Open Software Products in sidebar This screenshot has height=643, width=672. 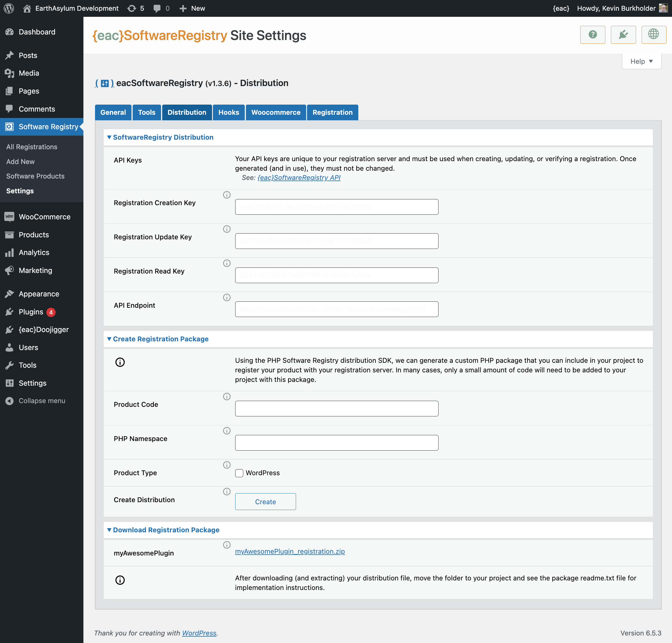coord(35,176)
